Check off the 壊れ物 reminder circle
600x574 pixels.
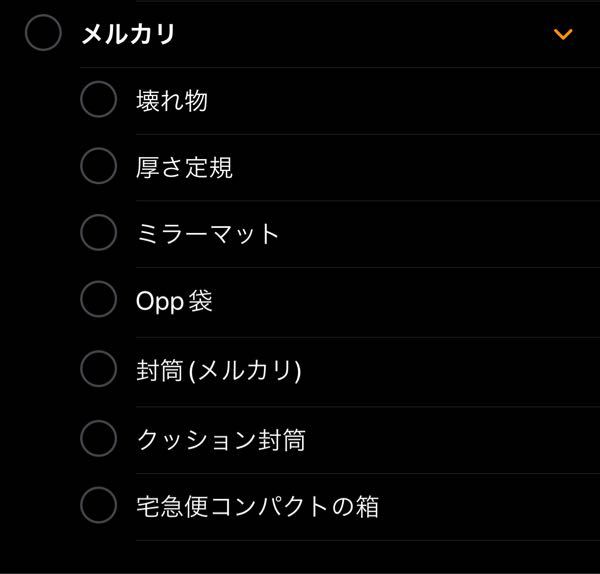click(99, 99)
